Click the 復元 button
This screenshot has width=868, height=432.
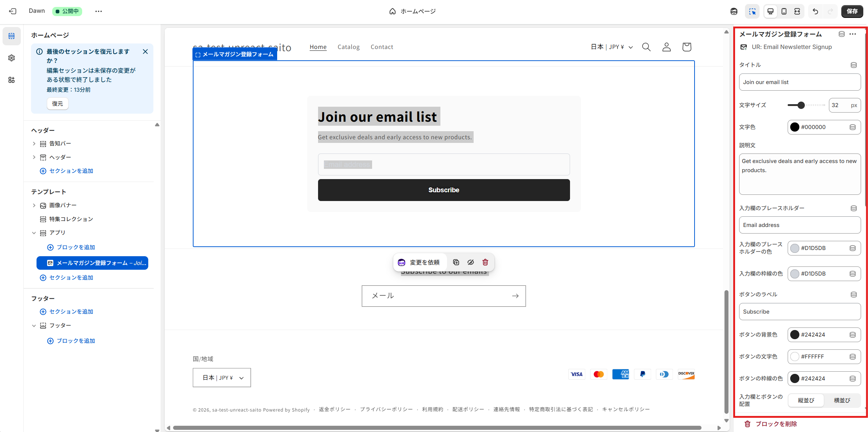pos(57,103)
